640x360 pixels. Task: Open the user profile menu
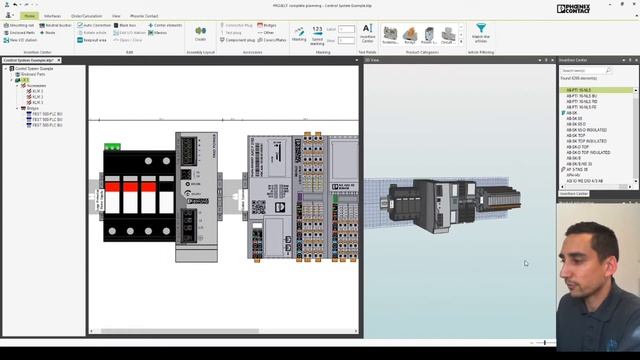(x=9, y=16)
